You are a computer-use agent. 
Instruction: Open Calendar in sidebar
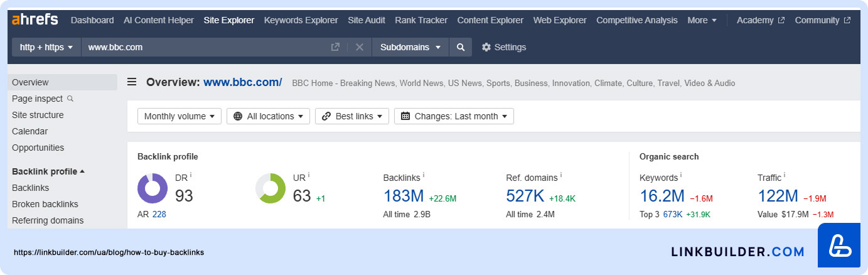click(29, 131)
